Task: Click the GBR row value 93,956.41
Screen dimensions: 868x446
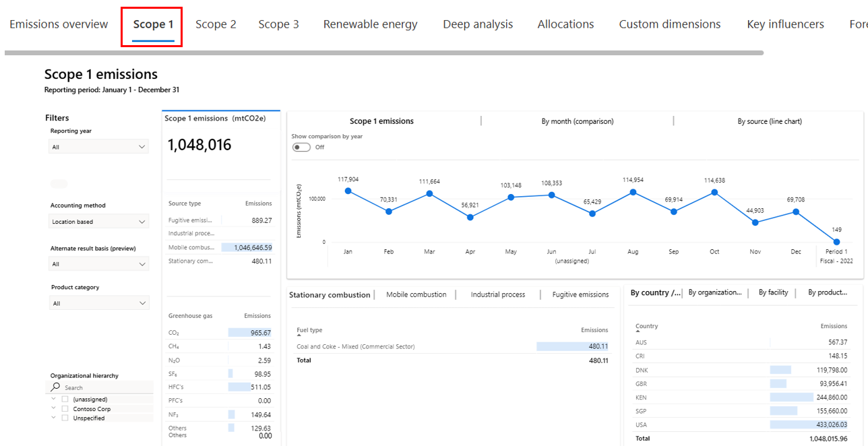Action: point(832,384)
